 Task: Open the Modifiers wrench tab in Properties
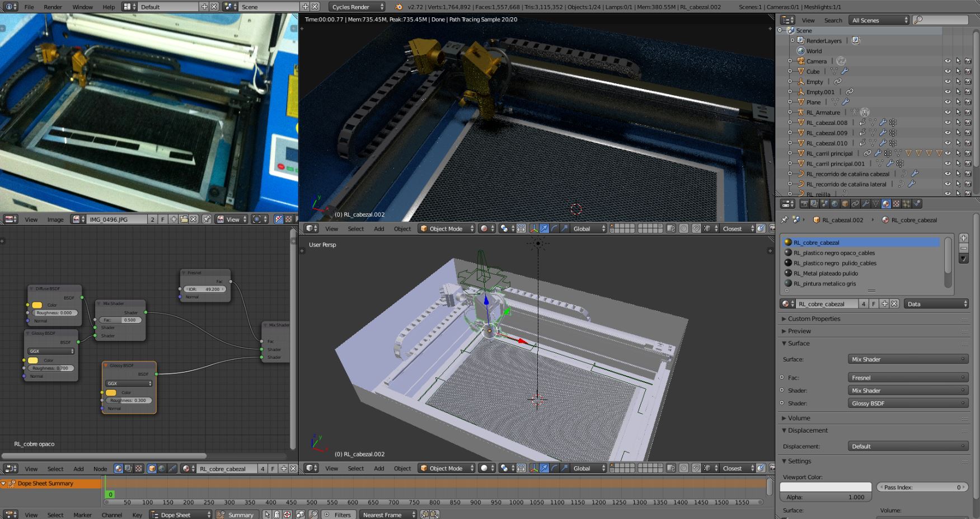[x=865, y=204]
